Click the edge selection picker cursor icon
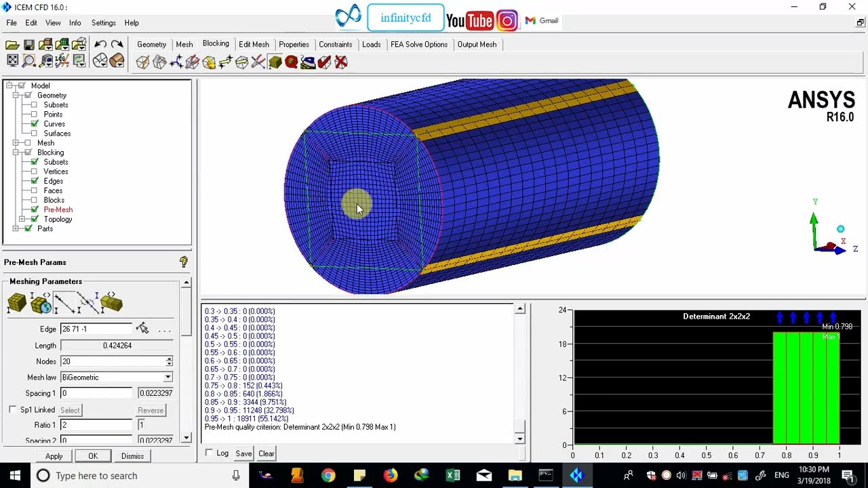The image size is (868, 488). coord(142,329)
